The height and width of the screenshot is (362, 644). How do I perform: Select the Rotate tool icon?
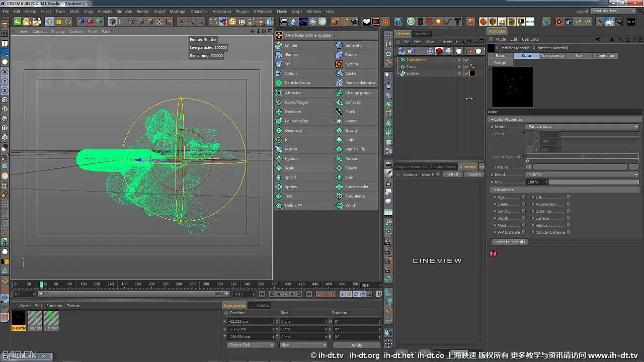68,22
